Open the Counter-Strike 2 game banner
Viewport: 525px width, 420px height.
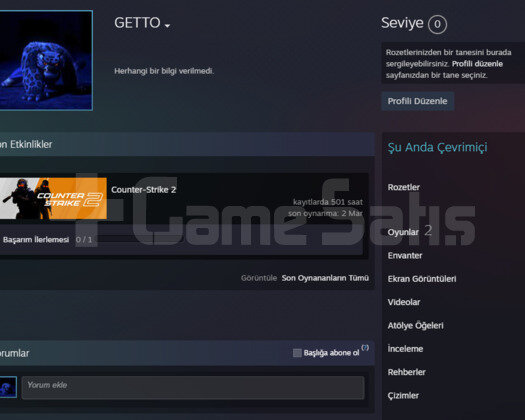[53, 198]
